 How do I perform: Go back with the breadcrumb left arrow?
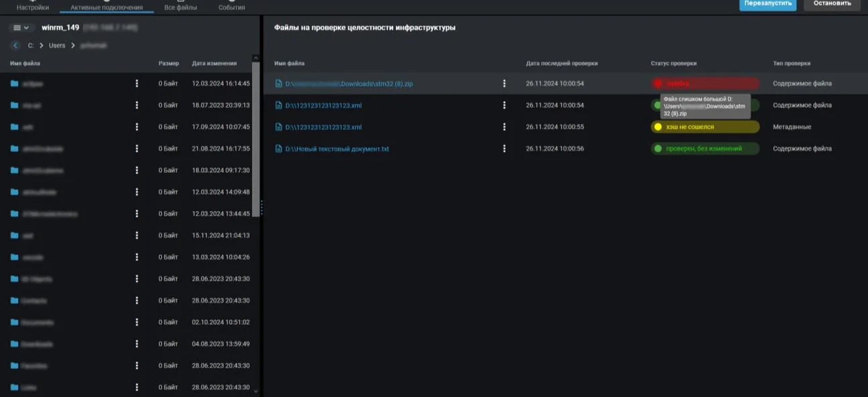coord(15,46)
